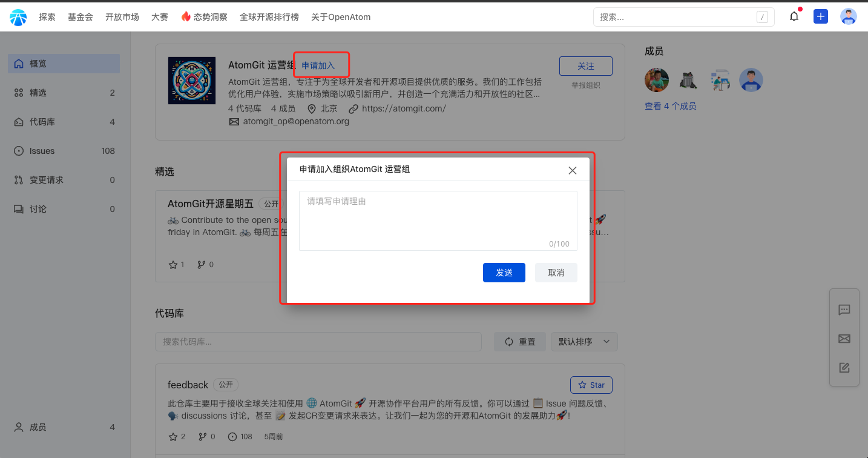
Task: Click the top search box
Action: [x=684, y=17]
